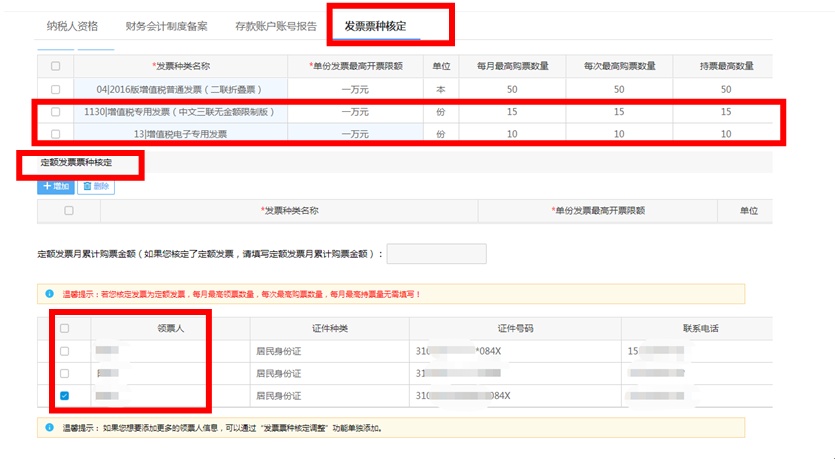Check the first 领票人 row checkbox

click(x=64, y=351)
